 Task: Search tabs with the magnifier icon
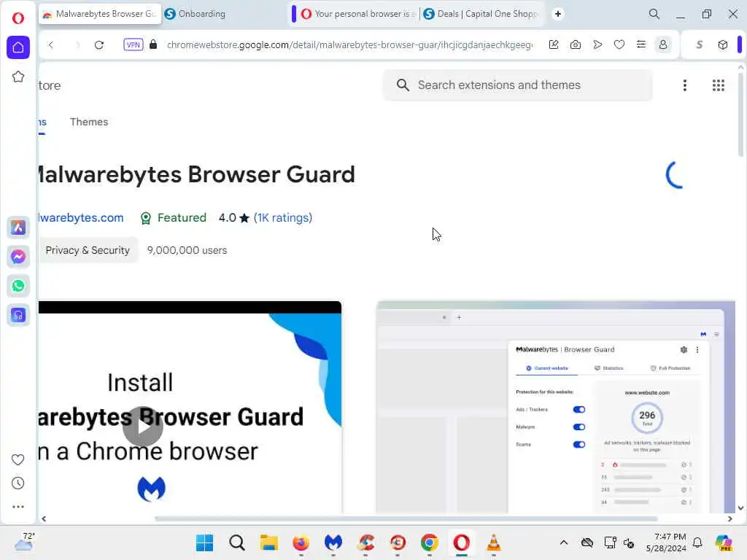click(x=654, y=14)
